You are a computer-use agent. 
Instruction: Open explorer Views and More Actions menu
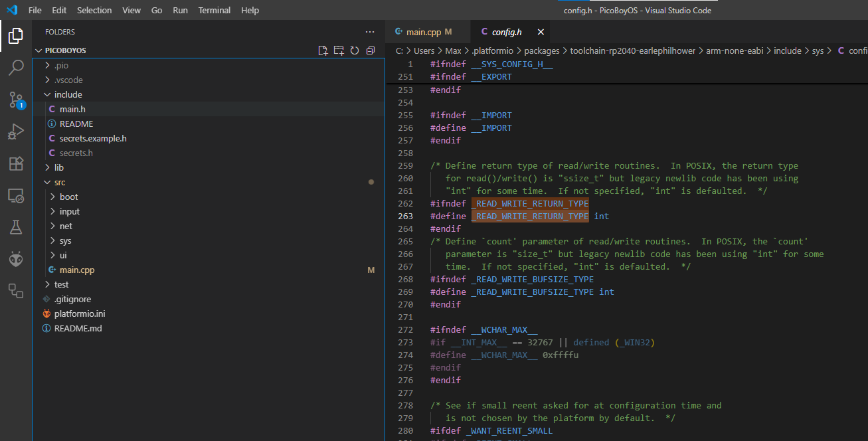pyautogui.click(x=370, y=32)
